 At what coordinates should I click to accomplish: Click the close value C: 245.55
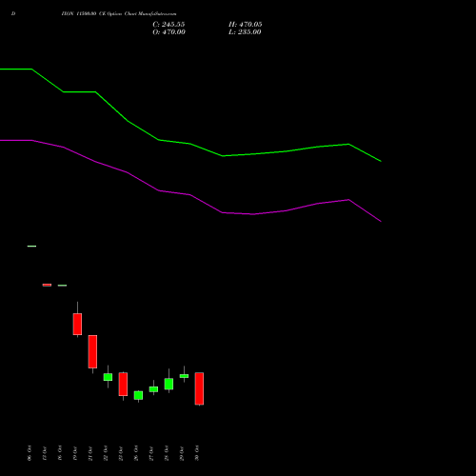pyautogui.click(x=169, y=25)
